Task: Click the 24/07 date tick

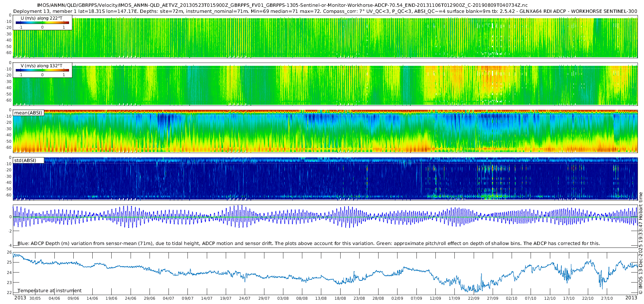Action: 245,298
